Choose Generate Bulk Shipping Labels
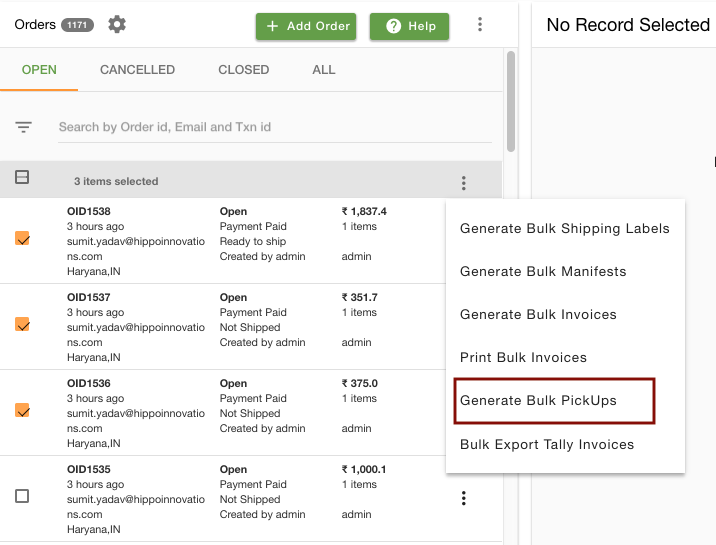Viewport: 716px width, 545px height. pyautogui.click(x=565, y=228)
